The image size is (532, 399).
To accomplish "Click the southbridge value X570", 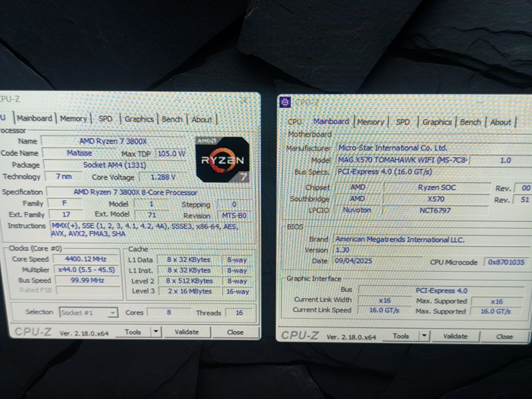I will tap(436, 199).
